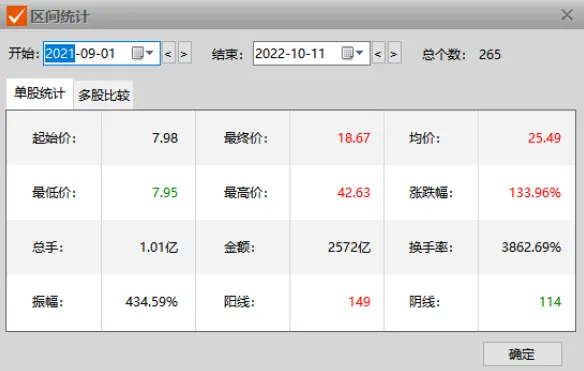Viewport: 584px width, 371px height.
Task: Expand the start date dropdown arrow
Action: (x=150, y=53)
